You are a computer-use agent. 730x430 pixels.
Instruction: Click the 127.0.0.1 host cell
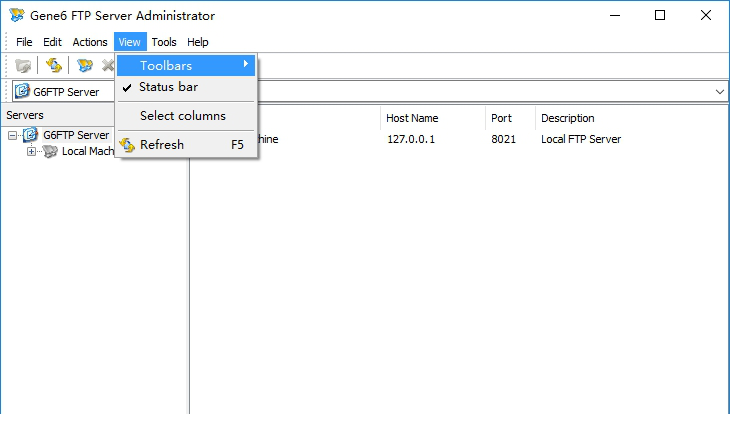pos(411,139)
